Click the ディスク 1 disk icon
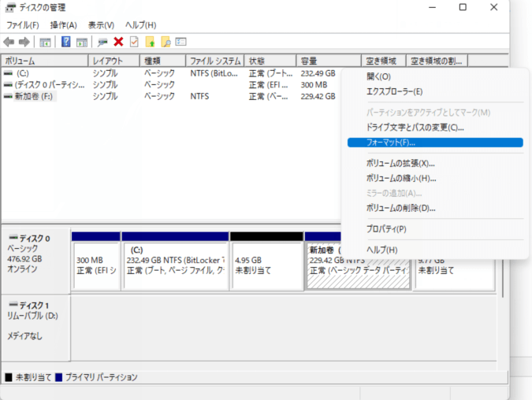The image size is (532, 400). tap(13, 304)
